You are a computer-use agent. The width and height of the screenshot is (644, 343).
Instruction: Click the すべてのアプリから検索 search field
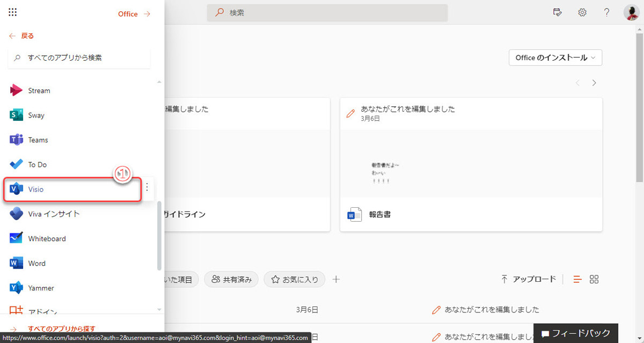tap(79, 57)
